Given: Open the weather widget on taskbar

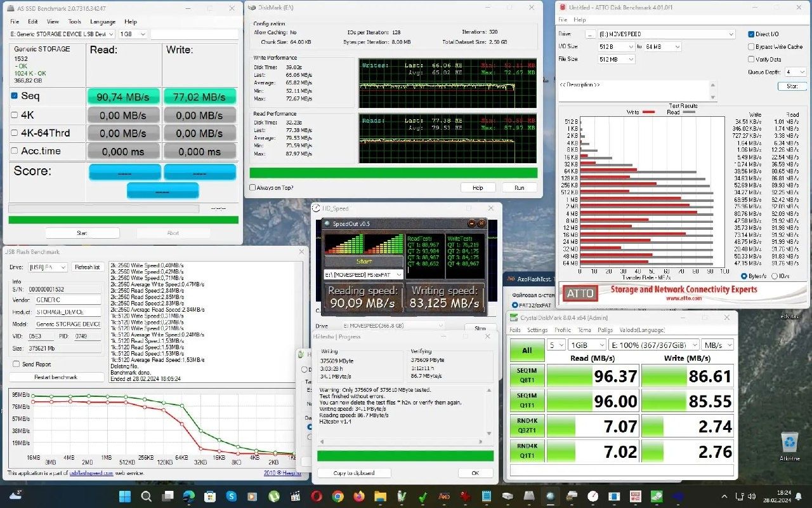Looking at the screenshot, I should (16, 494).
